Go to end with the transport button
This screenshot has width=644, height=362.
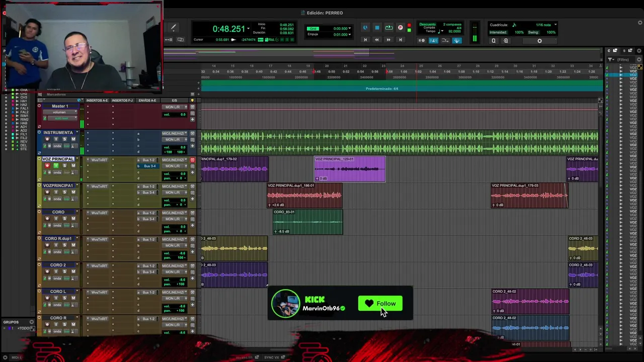click(x=400, y=40)
